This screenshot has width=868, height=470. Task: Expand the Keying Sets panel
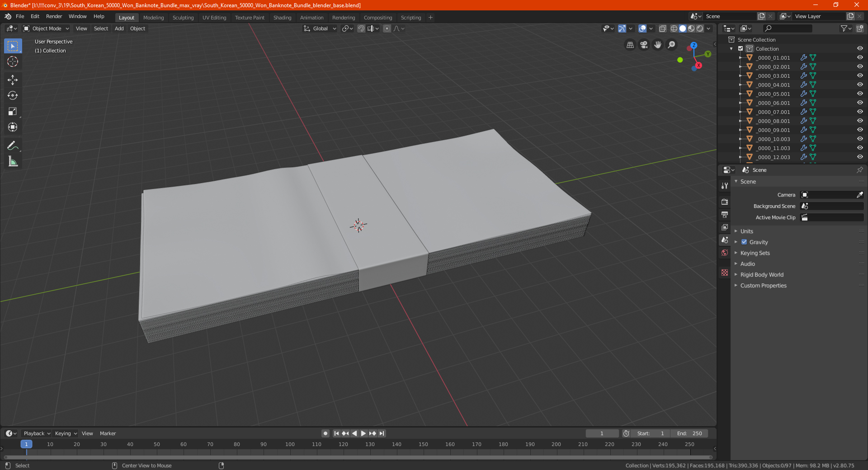[x=755, y=253]
